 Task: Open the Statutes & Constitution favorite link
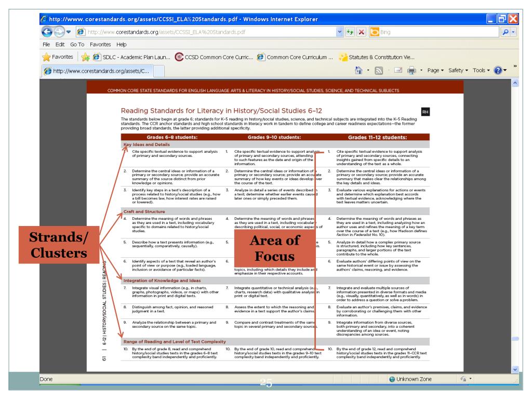(x=377, y=57)
